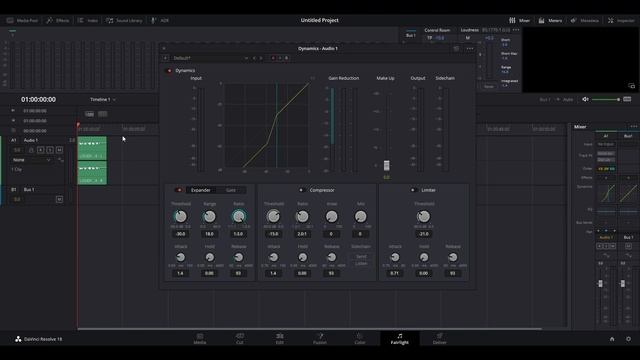
Task: Open the Effects panel
Action: coord(58,20)
